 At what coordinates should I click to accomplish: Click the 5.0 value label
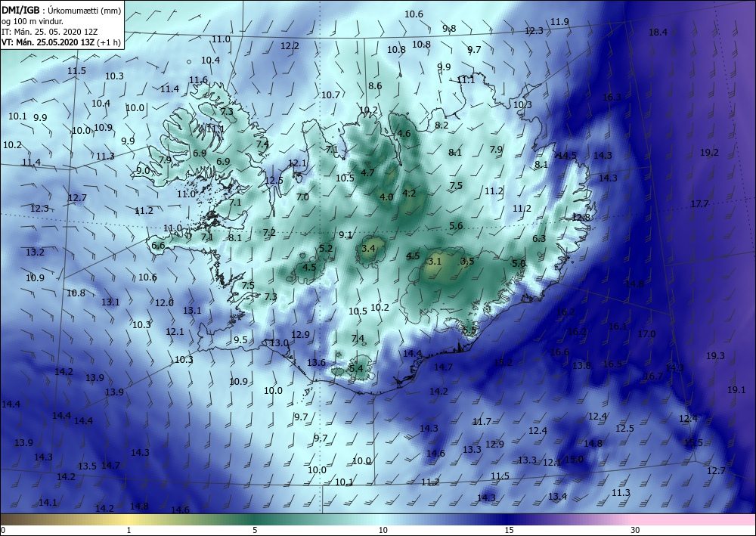click(519, 263)
